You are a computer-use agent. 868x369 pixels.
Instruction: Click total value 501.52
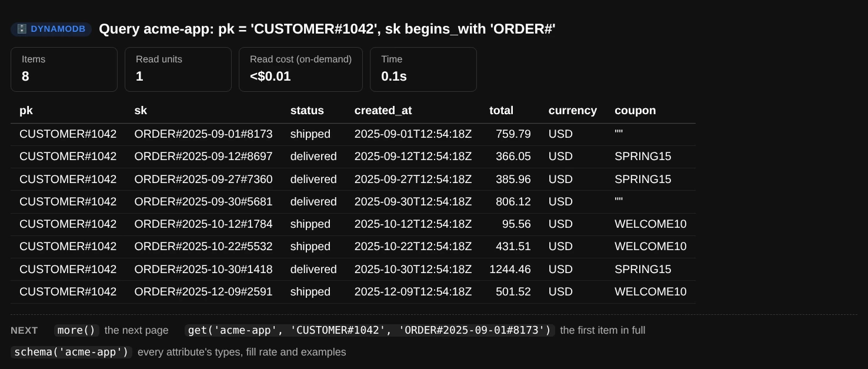[x=513, y=292]
